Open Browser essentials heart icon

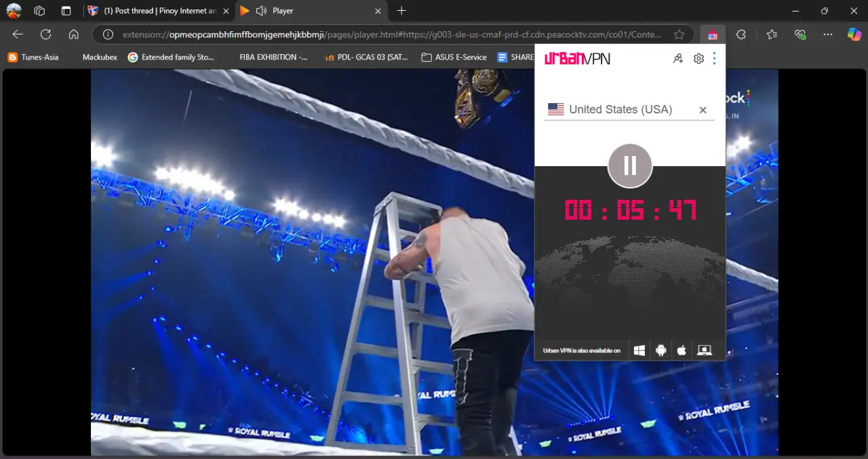tap(800, 35)
